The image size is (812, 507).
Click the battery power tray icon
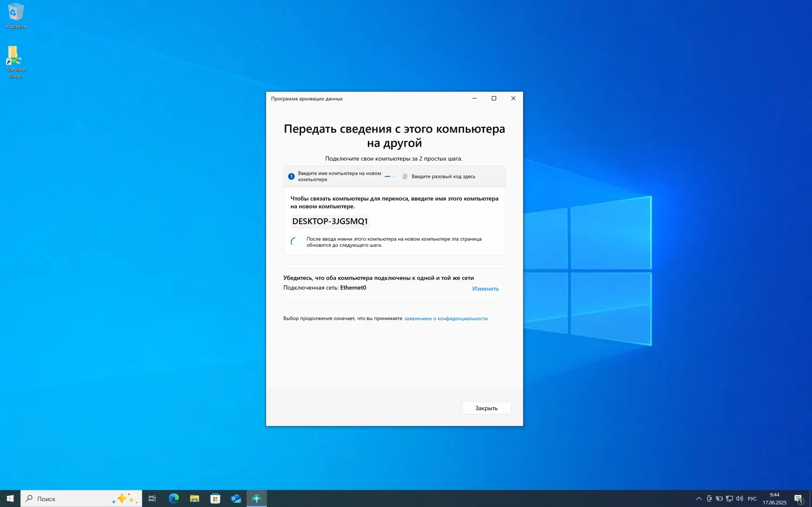(719, 498)
